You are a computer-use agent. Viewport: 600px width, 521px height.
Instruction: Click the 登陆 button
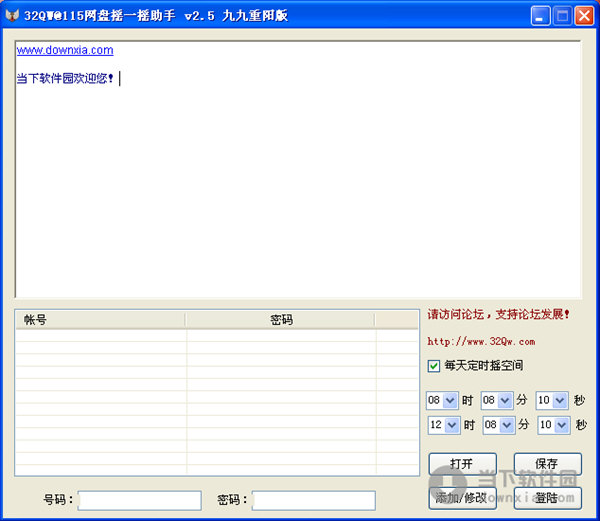(548, 498)
